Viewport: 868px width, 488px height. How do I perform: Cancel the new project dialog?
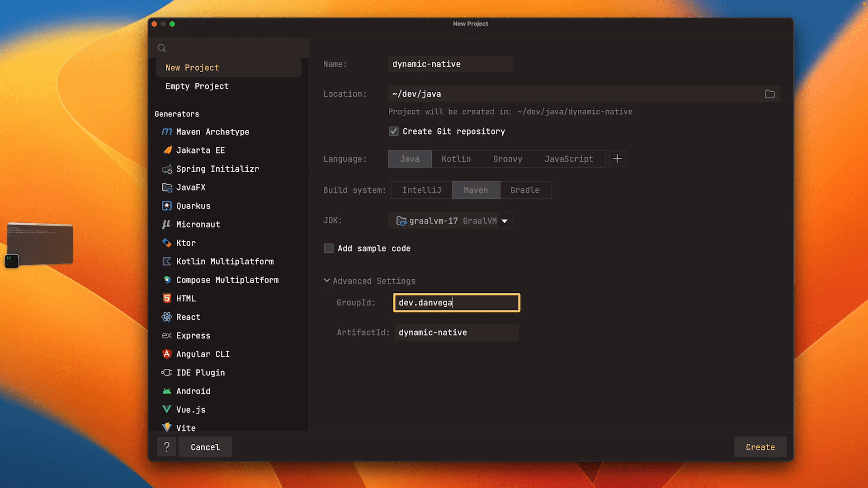(x=205, y=447)
